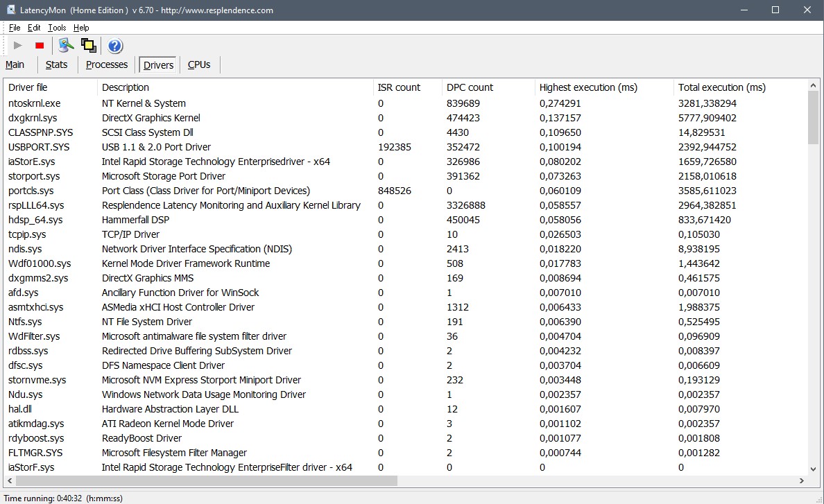Click the horizontal scrollbar right arrow

802,480
